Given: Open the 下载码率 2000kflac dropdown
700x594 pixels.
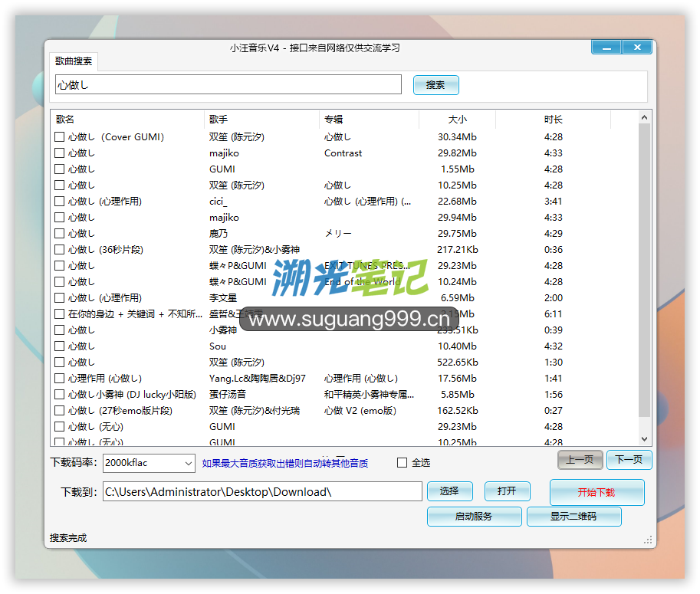Looking at the screenshot, I should pyautogui.click(x=149, y=463).
